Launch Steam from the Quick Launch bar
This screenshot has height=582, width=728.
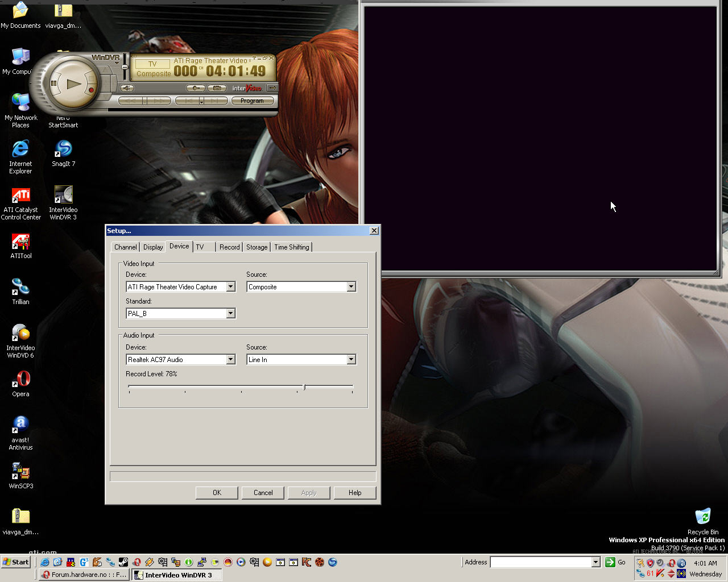123,562
